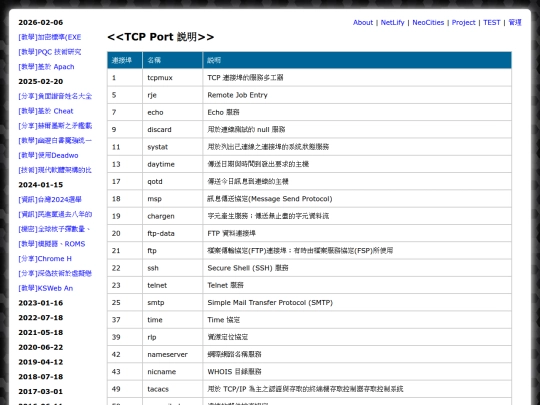
Task: Open sidebar post '[教學]KSWeb An'
Action: tap(45, 288)
